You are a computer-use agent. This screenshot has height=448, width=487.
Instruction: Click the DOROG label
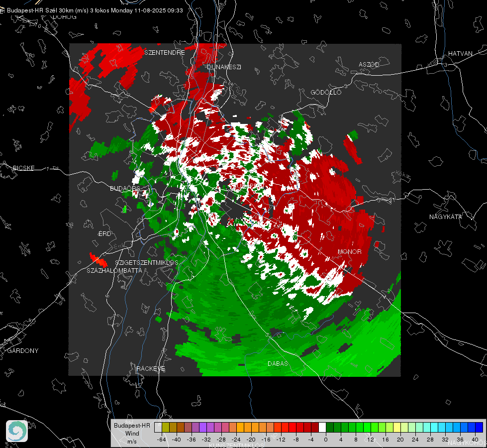pyautogui.click(x=65, y=17)
